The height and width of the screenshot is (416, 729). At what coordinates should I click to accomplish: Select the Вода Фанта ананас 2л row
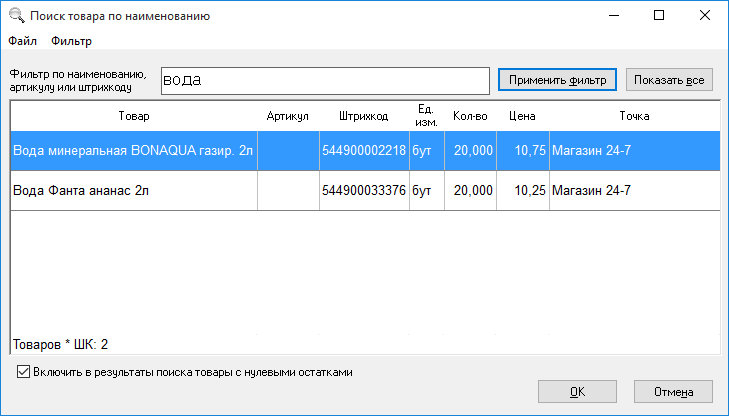coord(132,190)
